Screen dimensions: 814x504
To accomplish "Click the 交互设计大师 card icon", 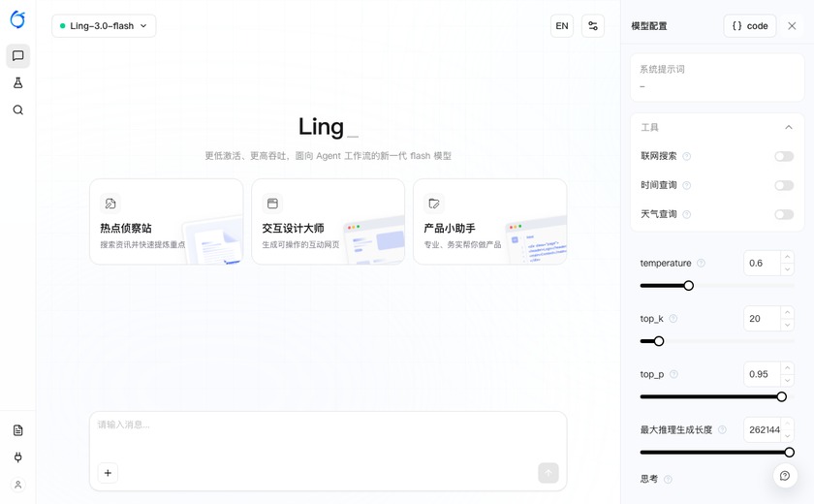I will tap(272, 204).
